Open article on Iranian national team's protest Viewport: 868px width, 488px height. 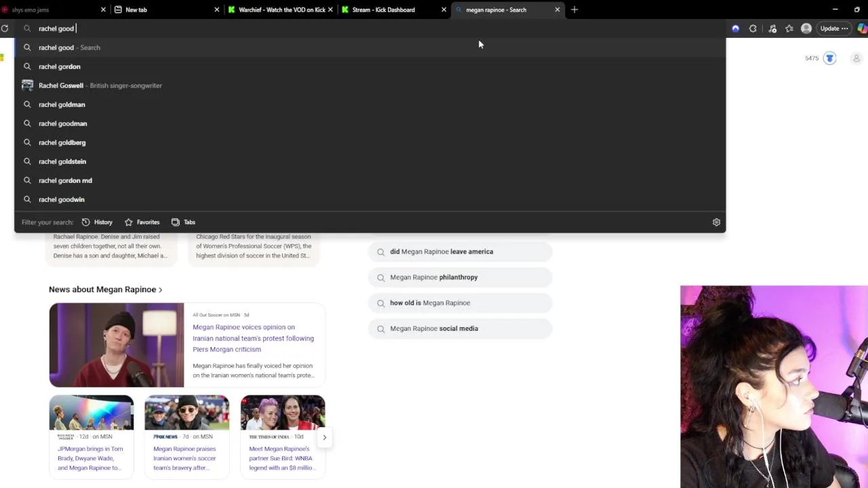pos(253,338)
